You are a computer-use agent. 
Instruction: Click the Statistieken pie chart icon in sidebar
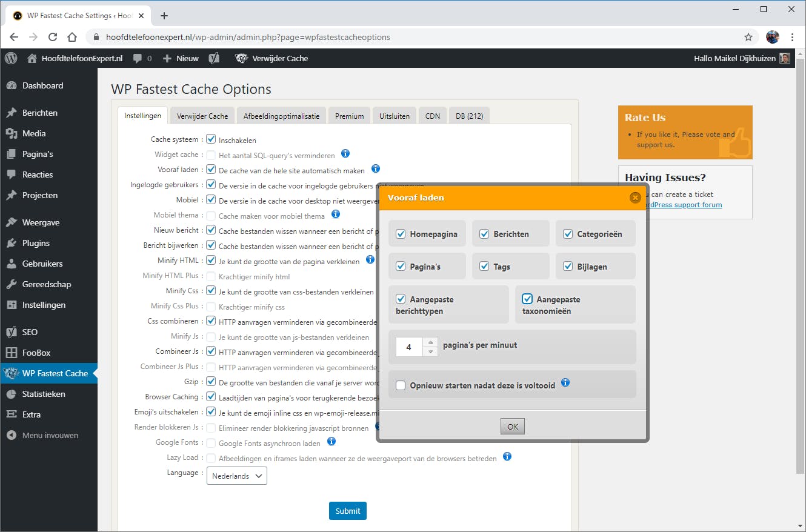click(11, 394)
